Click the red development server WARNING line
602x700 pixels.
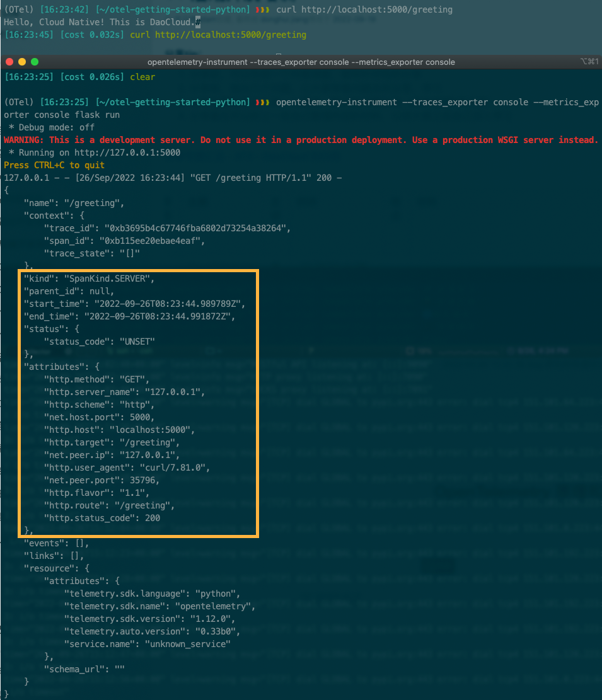pos(301,140)
